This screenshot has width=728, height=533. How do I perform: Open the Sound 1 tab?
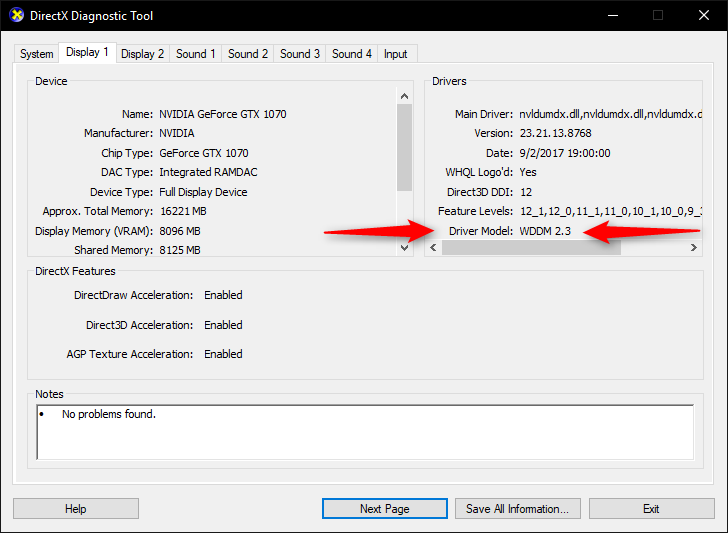195,54
